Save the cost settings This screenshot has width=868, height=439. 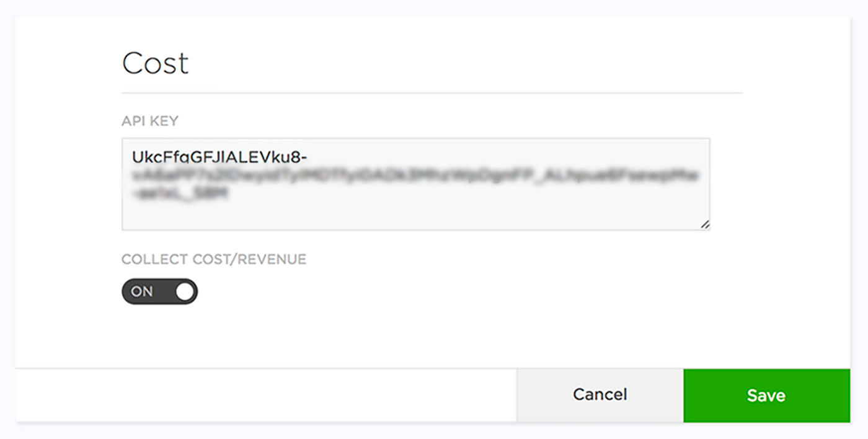tap(766, 396)
